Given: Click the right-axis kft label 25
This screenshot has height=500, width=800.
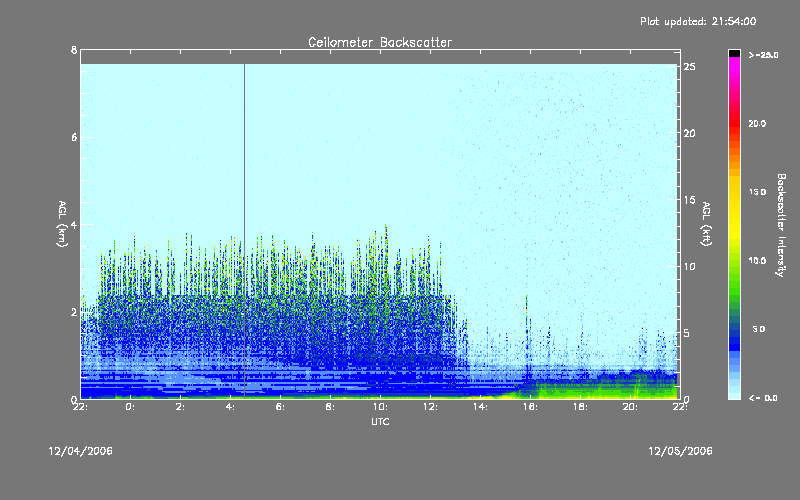Looking at the screenshot, I should pos(689,67).
